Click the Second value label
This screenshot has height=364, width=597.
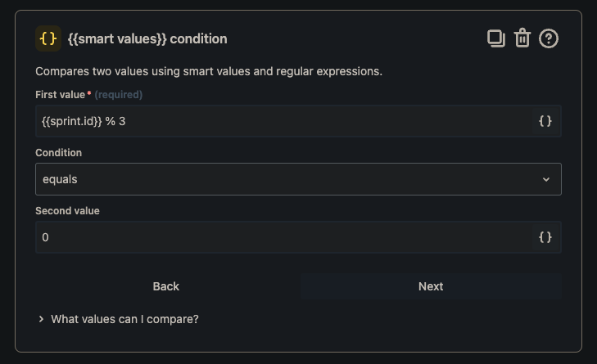pos(67,211)
